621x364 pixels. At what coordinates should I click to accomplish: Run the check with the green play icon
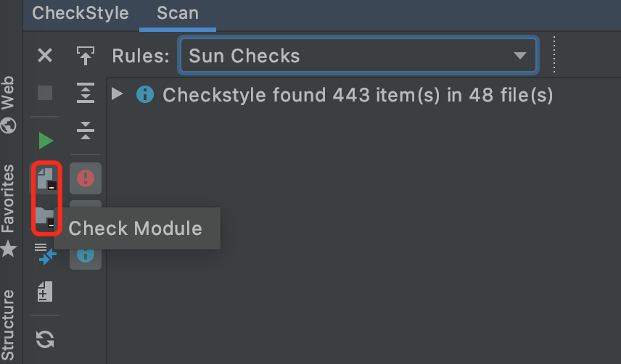tap(46, 141)
